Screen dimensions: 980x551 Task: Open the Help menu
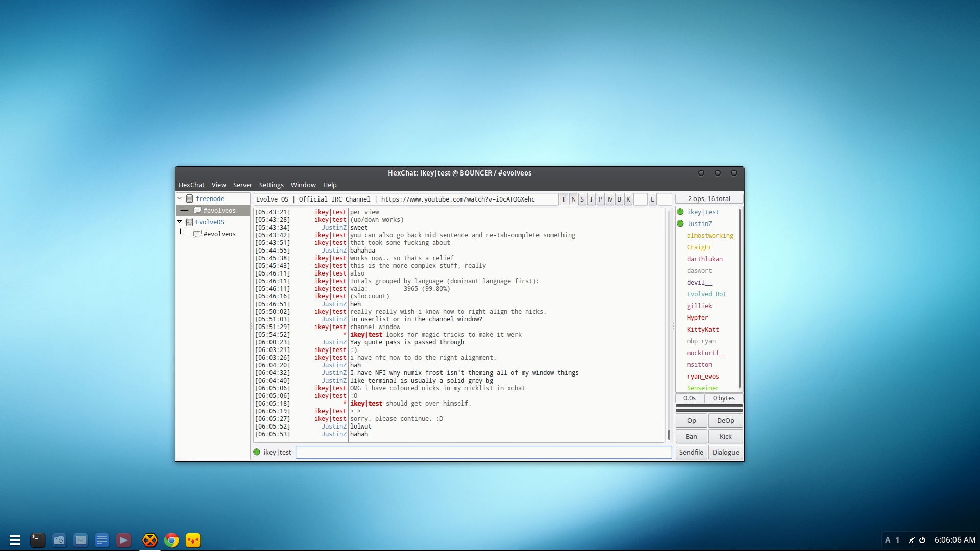(330, 185)
